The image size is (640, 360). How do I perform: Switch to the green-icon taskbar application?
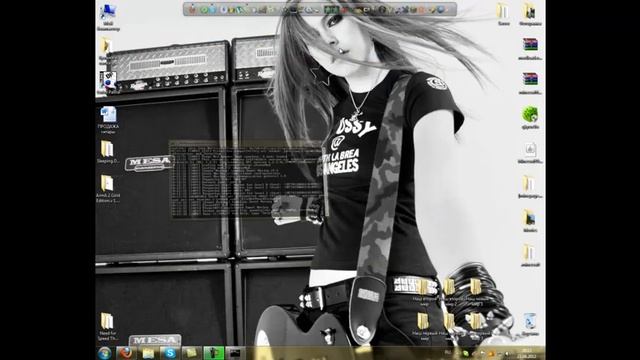[213, 353]
